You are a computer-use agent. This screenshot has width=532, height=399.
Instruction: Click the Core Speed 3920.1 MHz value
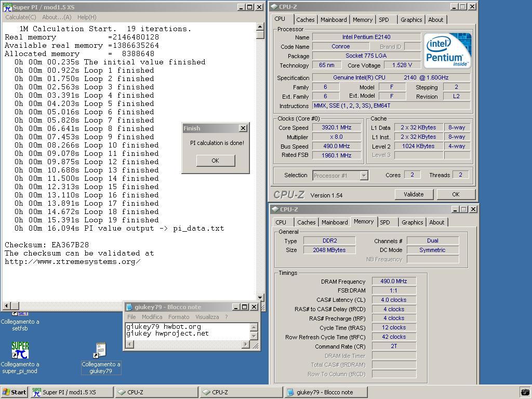pos(337,128)
